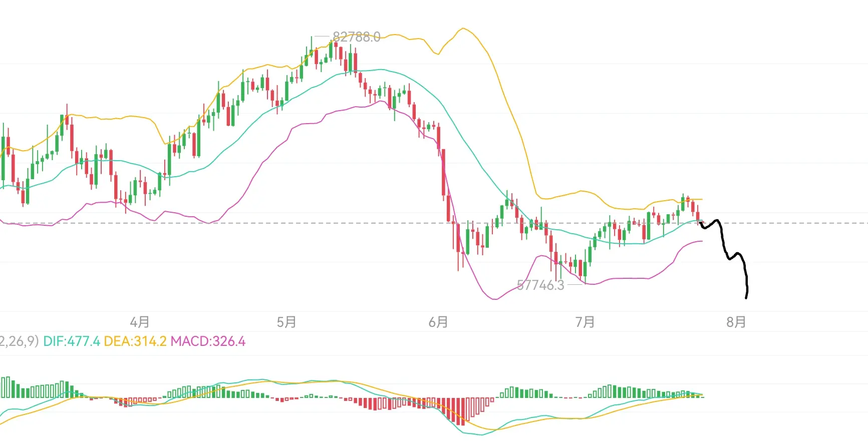
Task: Click the dashed gray horizontal price line
Action: click(434, 223)
